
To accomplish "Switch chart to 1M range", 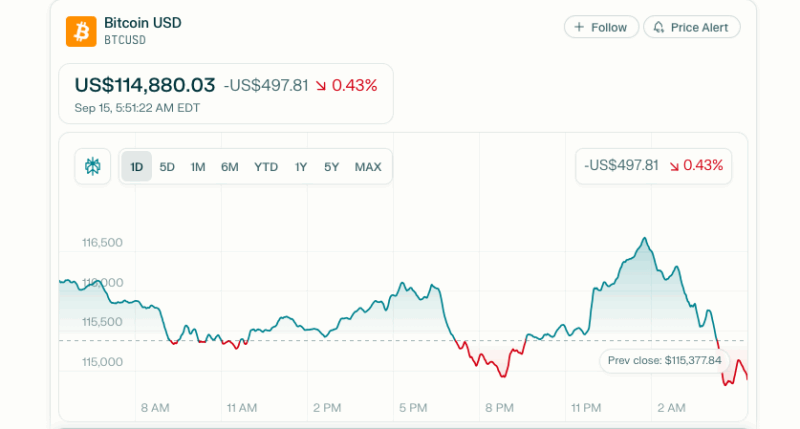I will coord(198,166).
